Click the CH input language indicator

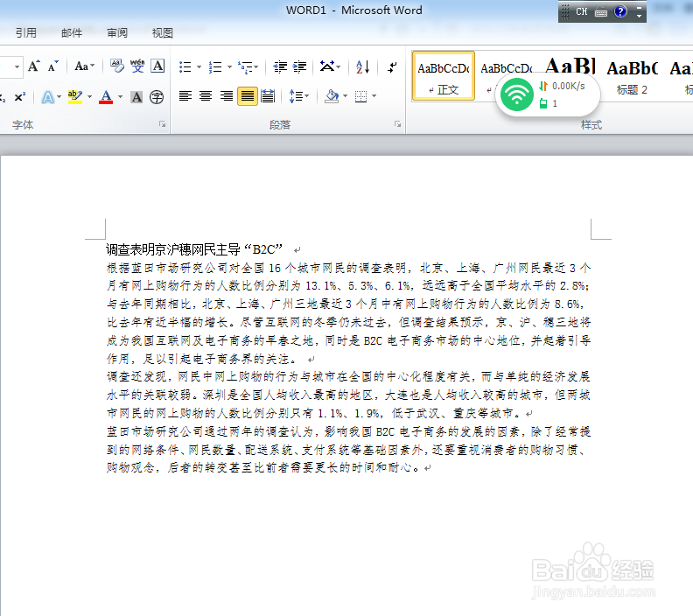[581, 12]
